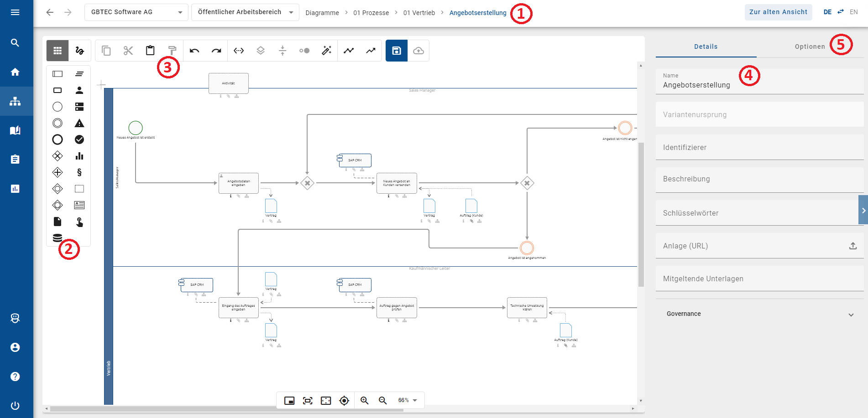Screen dimensions: 868x418
Task: Click the small-large circles size icon
Action: (304, 51)
